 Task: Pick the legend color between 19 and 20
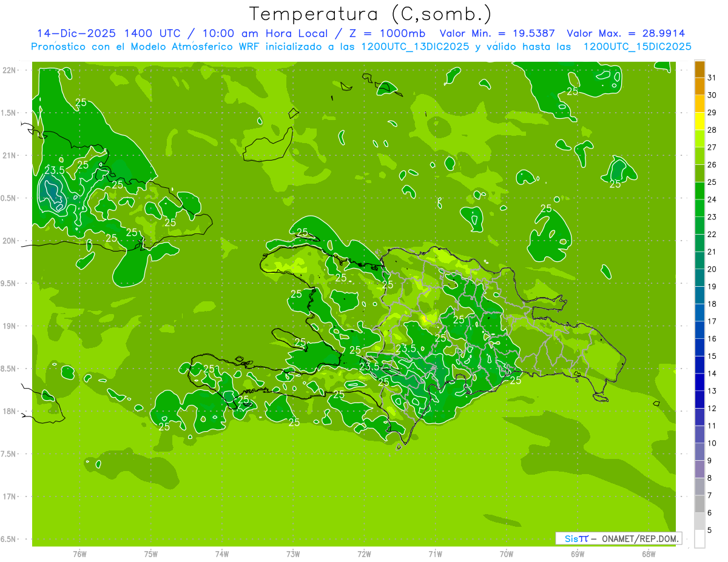(700, 278)
